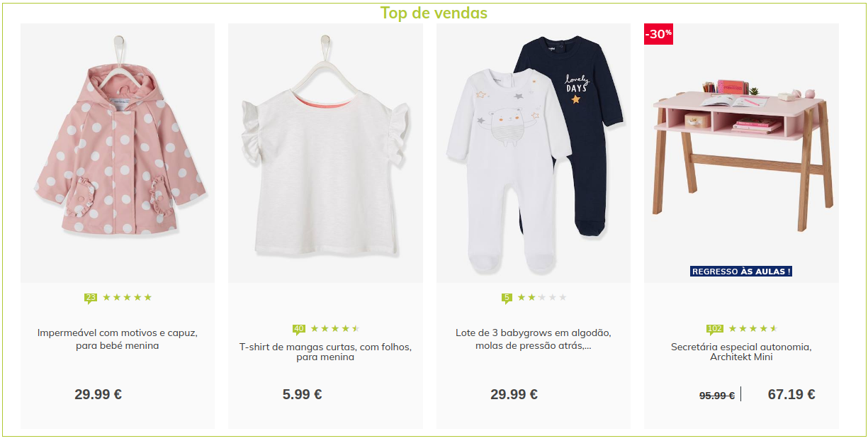Click the two-star rating under the babygrows
The width and height of the screenshot is (868, 441).
point(542,298)
